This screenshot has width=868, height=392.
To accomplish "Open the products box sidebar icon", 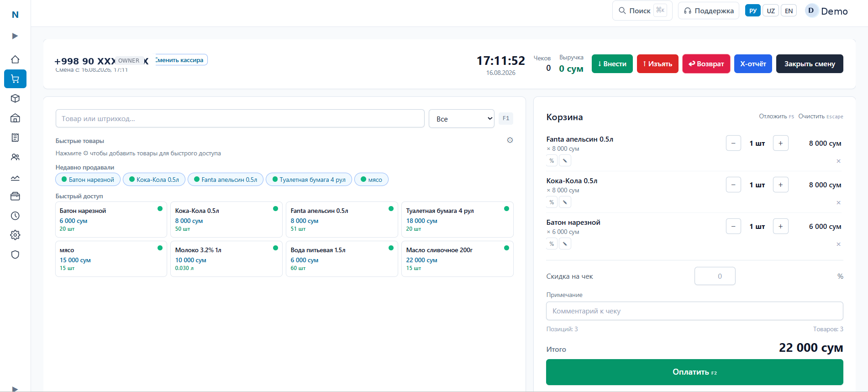I will pos(15,98).
